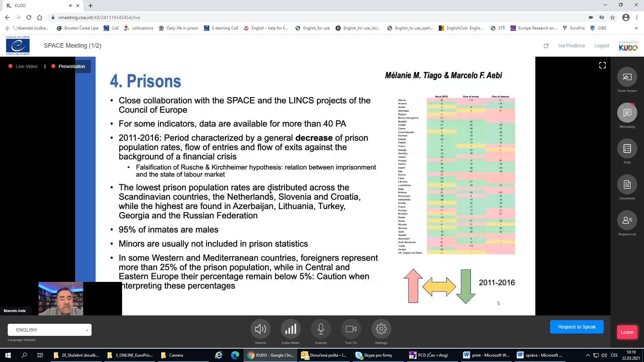Open the EuroPris bookmark

573,28
